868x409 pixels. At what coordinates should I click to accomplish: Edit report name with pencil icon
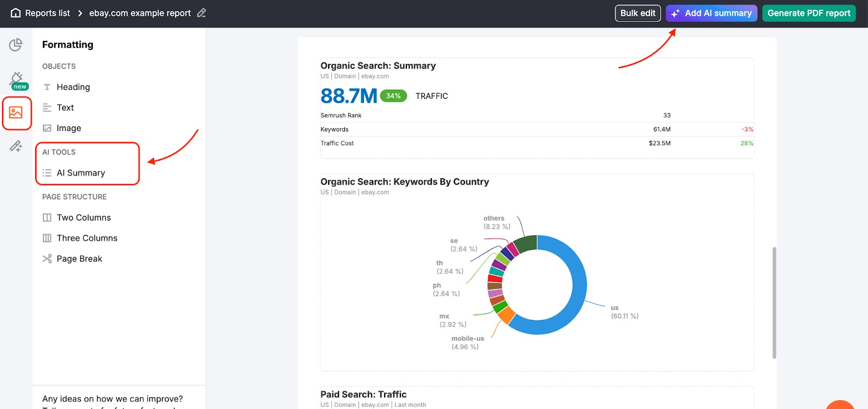click(x=201, y=13)
